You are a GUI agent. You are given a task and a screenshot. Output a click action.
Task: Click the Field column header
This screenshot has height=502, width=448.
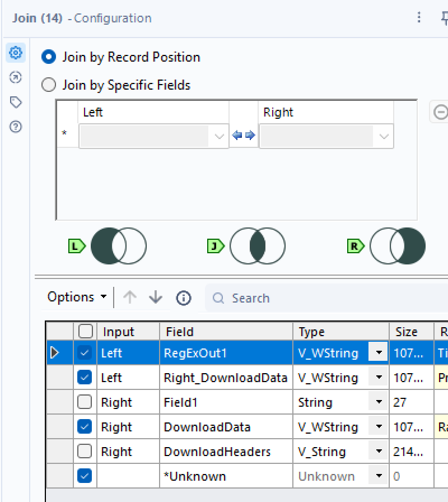226,331
